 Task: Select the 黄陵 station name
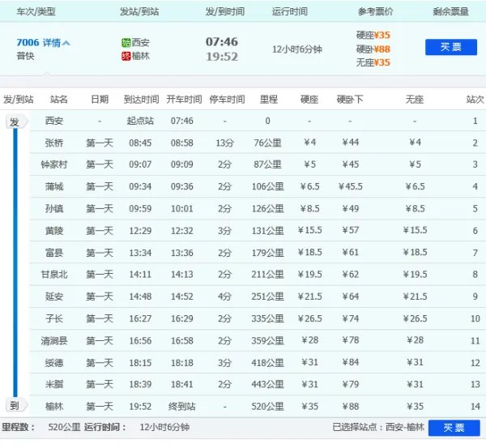(54, 231)
